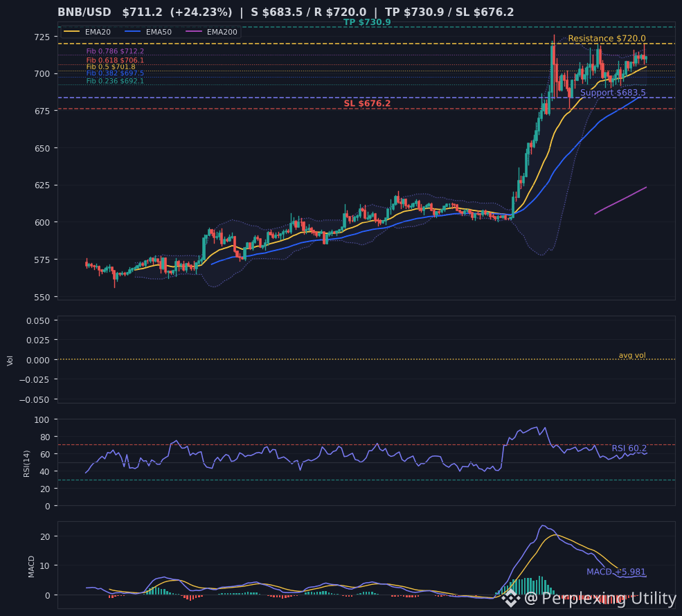This screenshot has width=682, height=616.
Task: Click the 0.050 tick on volume axis
Action: point(38,321)
